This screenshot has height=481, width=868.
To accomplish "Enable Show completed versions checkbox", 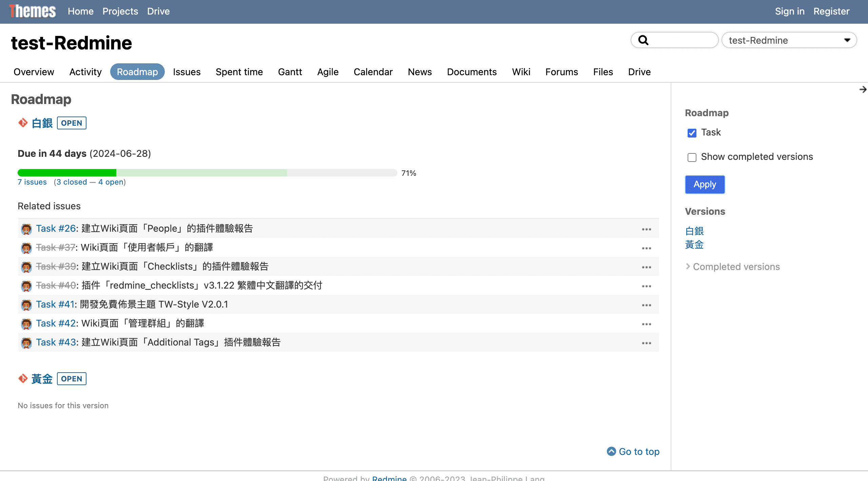I will [x=692, y=158].
